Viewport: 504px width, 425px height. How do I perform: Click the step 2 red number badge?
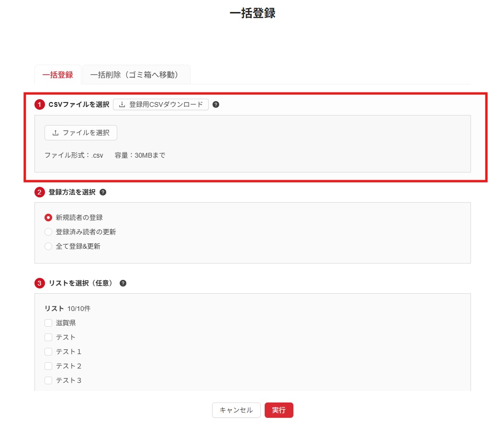click(40, 192)
